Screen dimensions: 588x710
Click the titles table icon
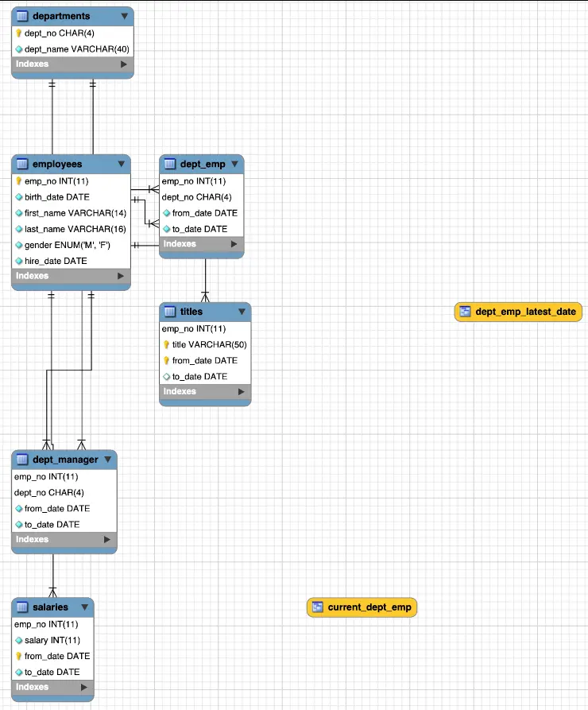pos(170,312)
